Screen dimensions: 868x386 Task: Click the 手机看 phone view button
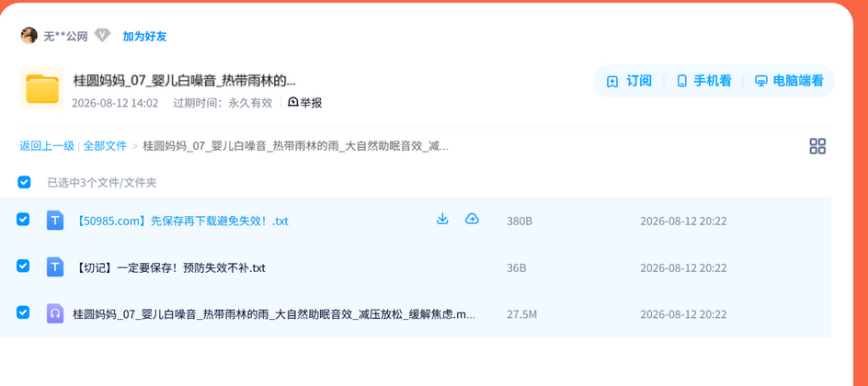coord(703,81)
